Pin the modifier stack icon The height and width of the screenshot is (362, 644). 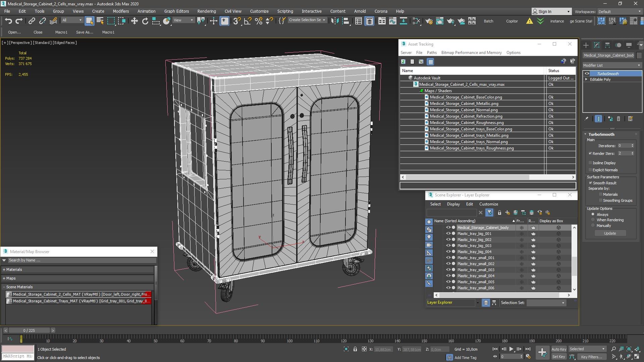tap(586, 119)
